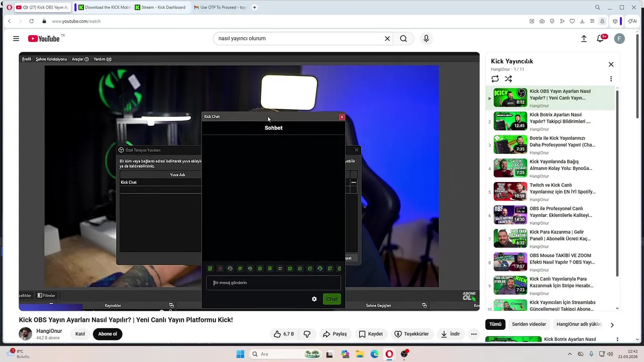
Task: Close the Özel Tarayıcı Yuvaları dialog
Action: pos(357,150)
